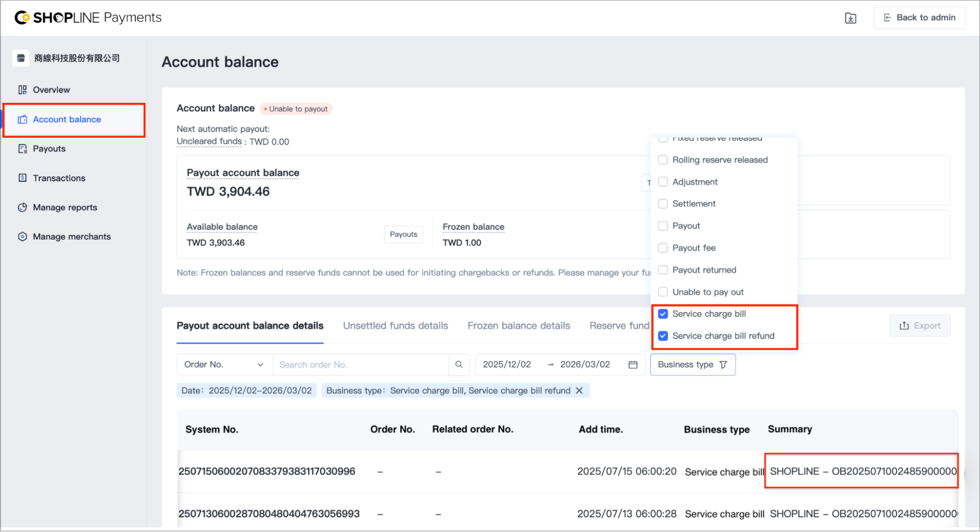Toggle the Business type filter dropdown
This screenshot has width=980, height=532.
point(693,364)
